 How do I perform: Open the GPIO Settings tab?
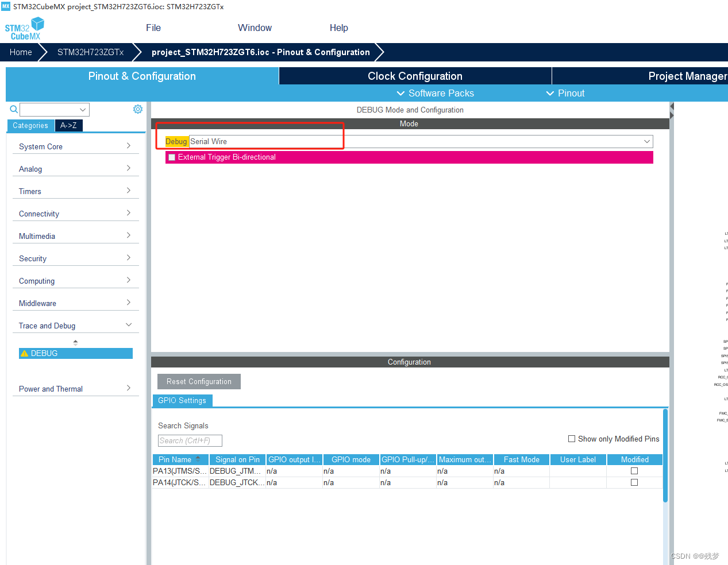pos(182,400)
